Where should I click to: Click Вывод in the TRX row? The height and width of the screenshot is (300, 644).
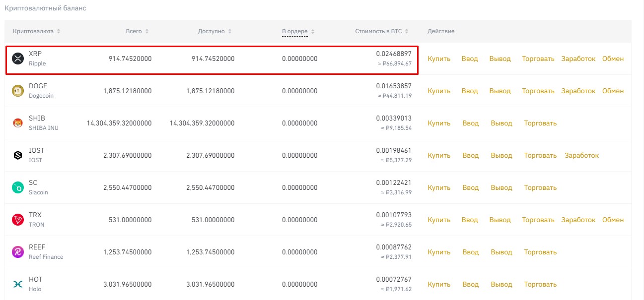500,220
